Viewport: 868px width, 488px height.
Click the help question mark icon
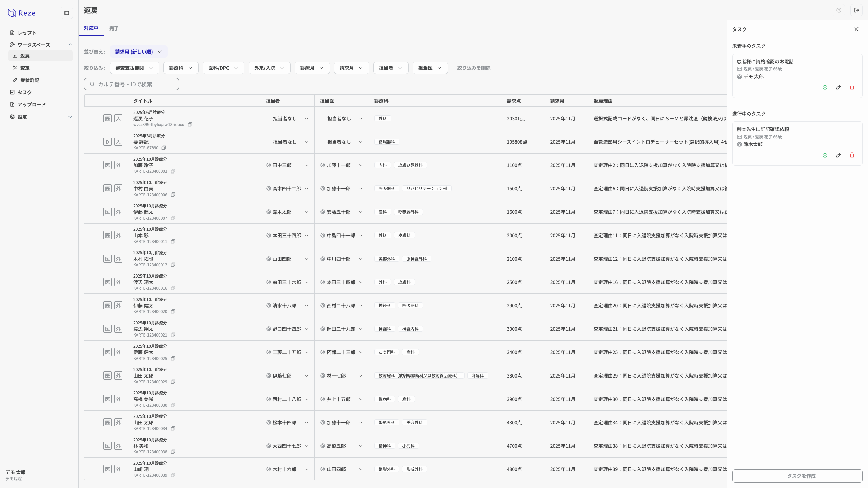839,10
